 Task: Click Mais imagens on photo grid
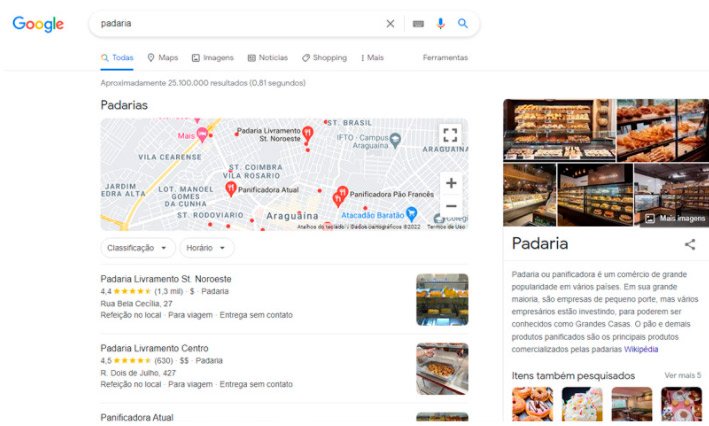pyautogui.click(x=675, y=218)
